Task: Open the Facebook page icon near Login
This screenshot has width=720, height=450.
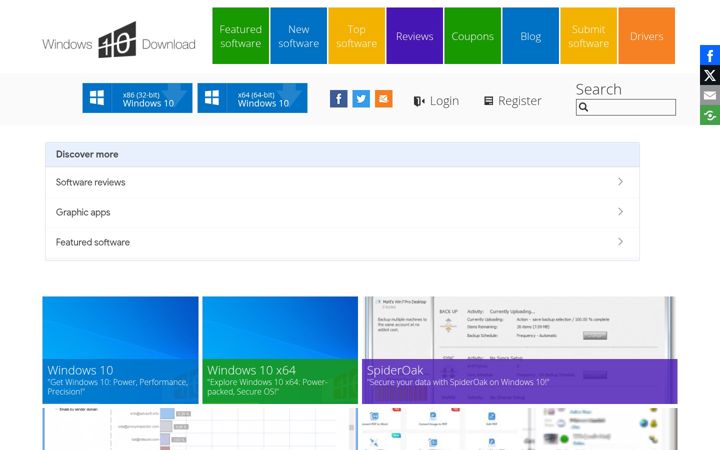Action: pos(338,99)
